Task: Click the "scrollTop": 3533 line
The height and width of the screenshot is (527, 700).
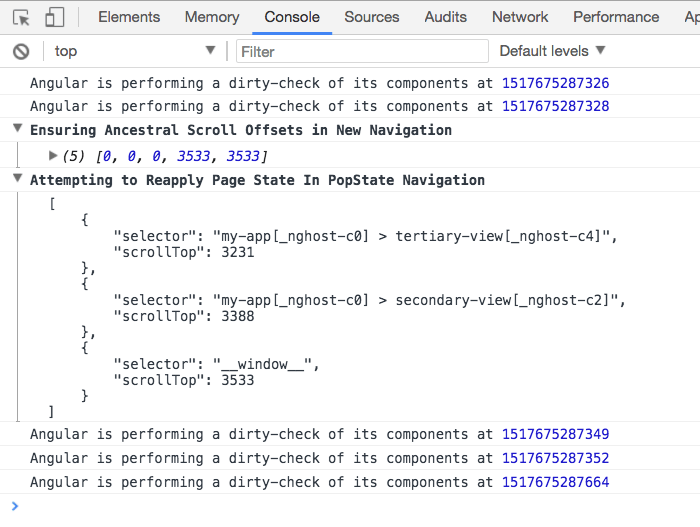Action: (x=184, y=381)
